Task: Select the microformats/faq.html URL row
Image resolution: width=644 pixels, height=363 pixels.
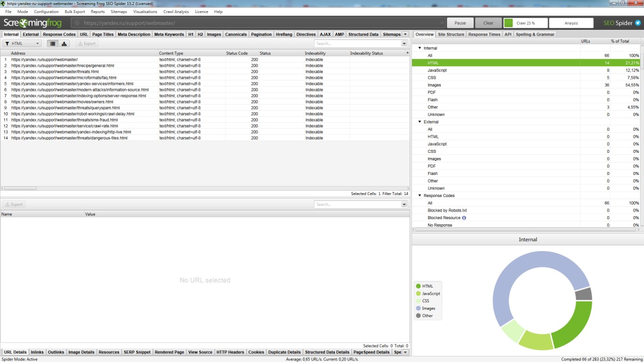Action: 205,78
